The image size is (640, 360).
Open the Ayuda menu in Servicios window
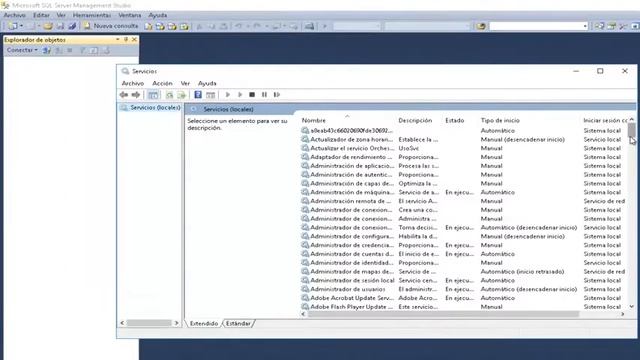[207, 83]
